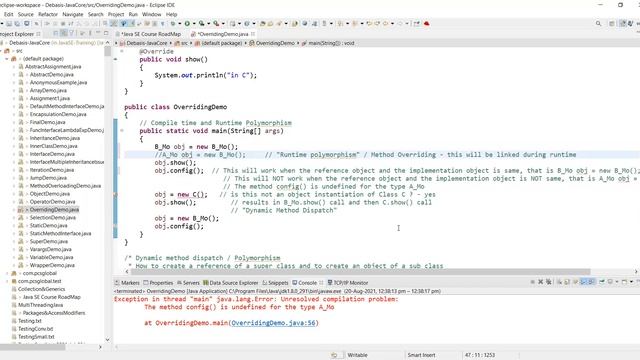Select InterfaceDemo.java in Project Explorer
This screenshot has height=360, width=640.
click(52, 154)
